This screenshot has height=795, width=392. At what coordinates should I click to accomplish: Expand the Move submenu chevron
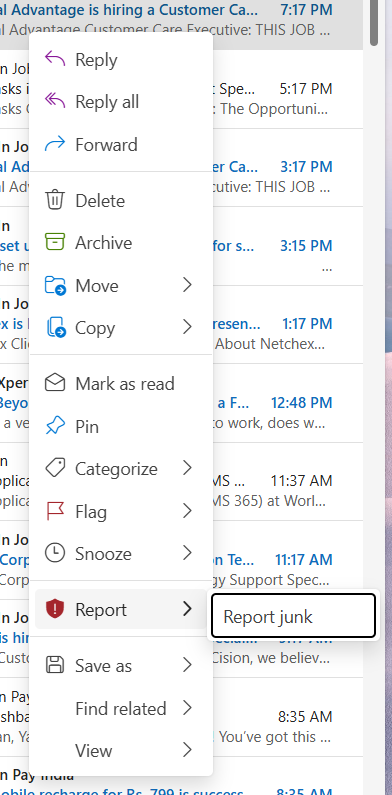click(x=188, y=285)
